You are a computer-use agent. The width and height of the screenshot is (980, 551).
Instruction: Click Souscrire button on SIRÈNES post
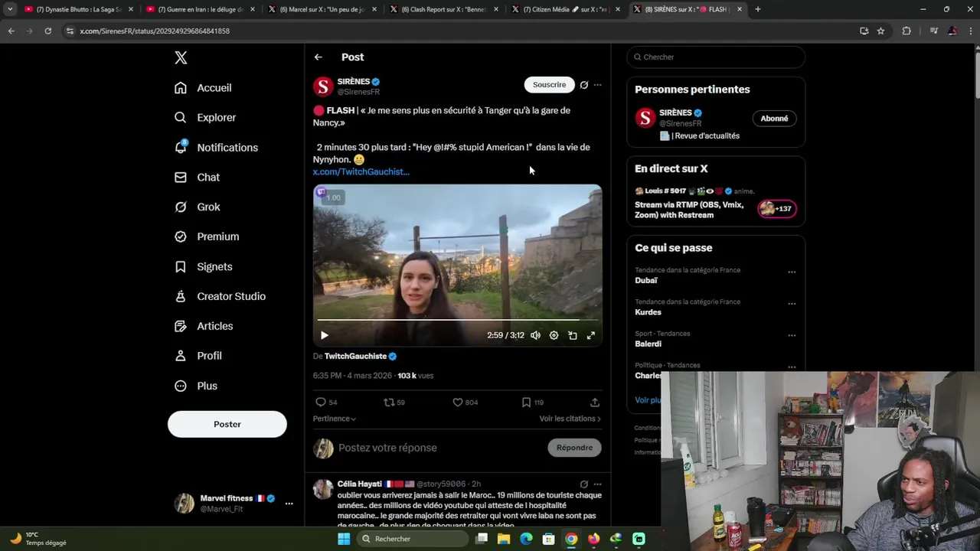point(550,85)
